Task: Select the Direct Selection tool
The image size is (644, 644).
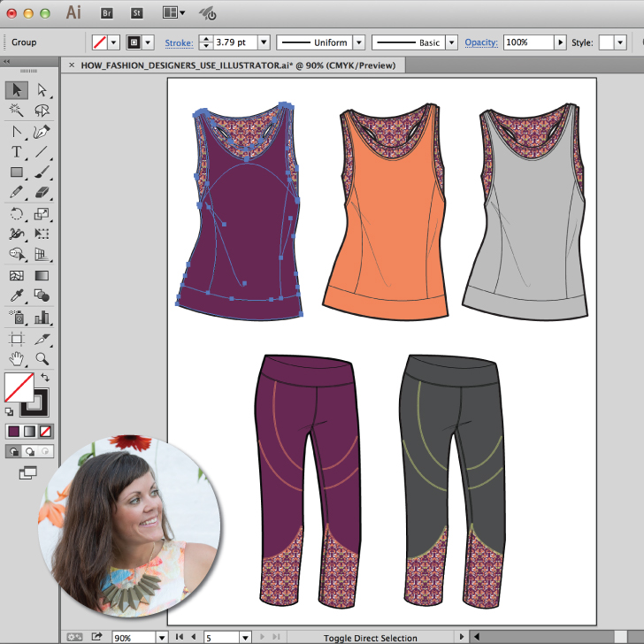Action: tap(41, 89)
